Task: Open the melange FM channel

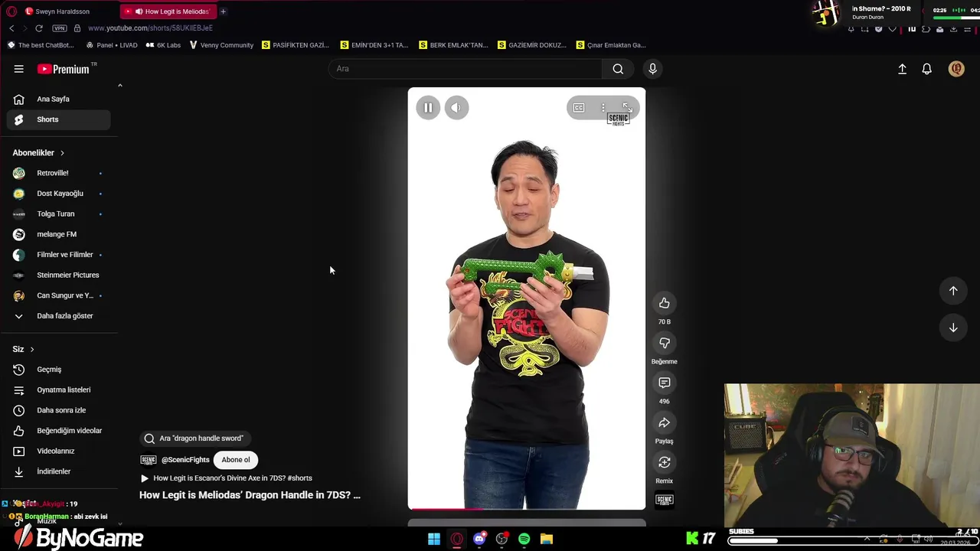Action: (58, 234)
